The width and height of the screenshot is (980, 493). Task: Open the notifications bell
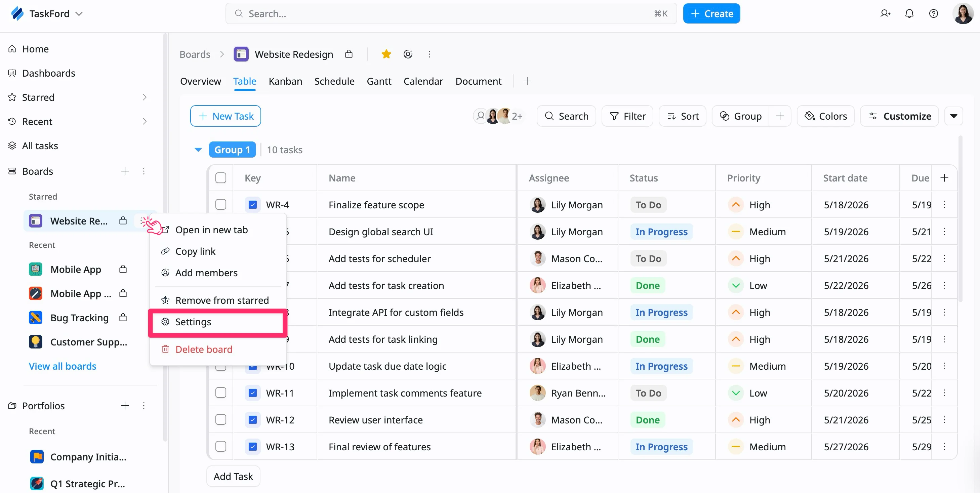[x=909, y=13]
